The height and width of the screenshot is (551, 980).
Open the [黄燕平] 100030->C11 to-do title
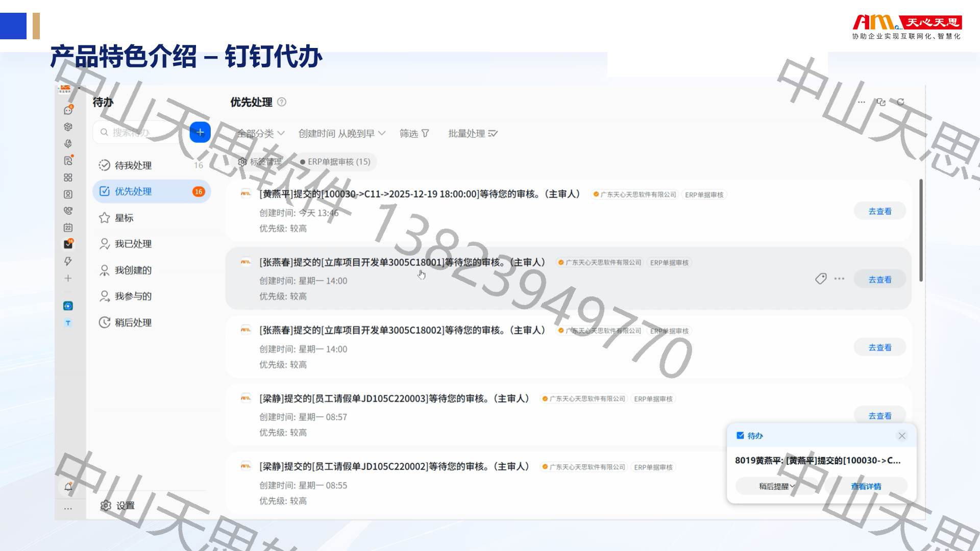click(x=420, y=194)
